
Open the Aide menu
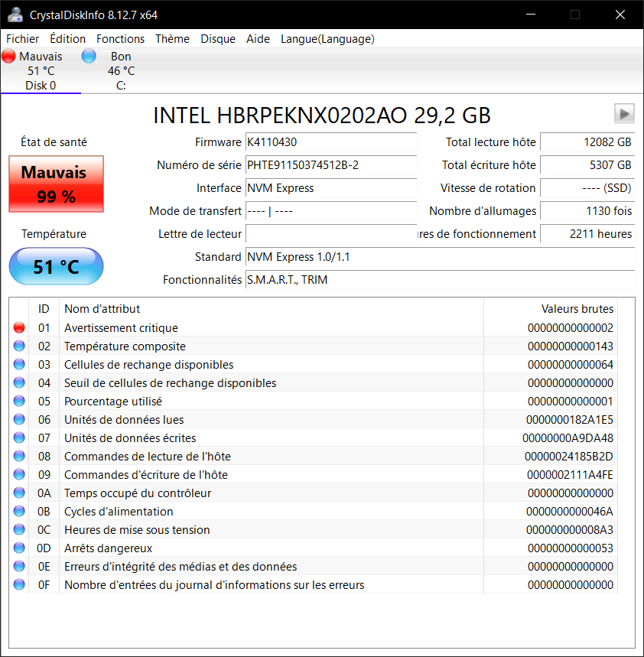point(258,39)
